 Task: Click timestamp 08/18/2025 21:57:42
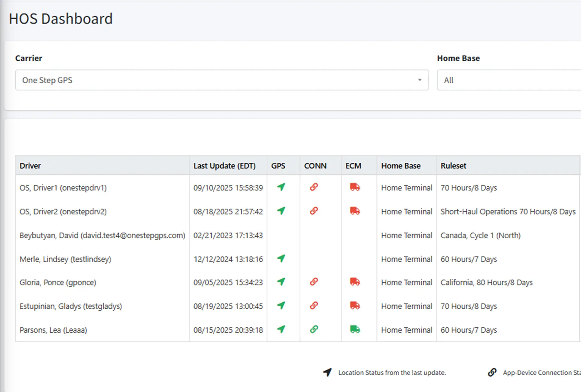coord(228,212)
